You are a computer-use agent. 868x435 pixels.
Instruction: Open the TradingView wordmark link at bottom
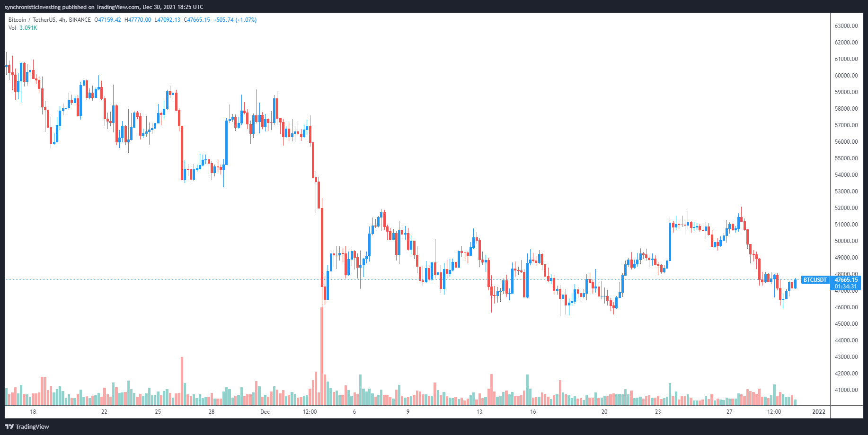[x=32, y=426]
